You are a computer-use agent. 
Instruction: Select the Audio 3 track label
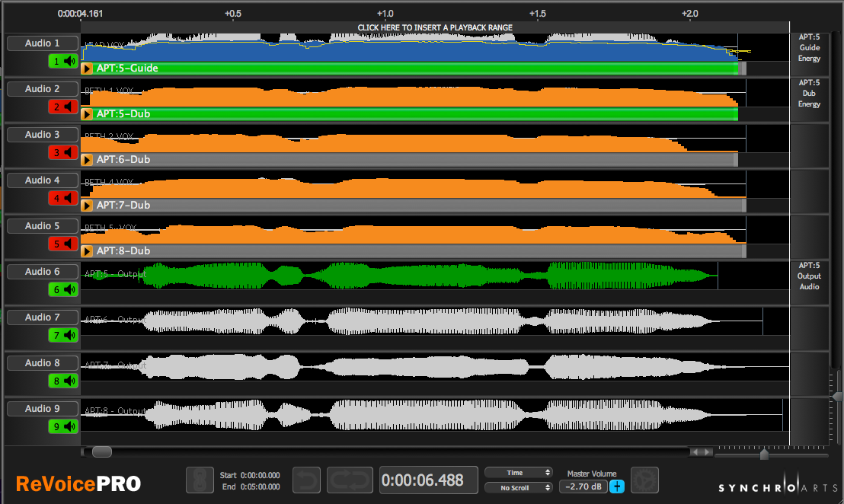tap(43, 135)
